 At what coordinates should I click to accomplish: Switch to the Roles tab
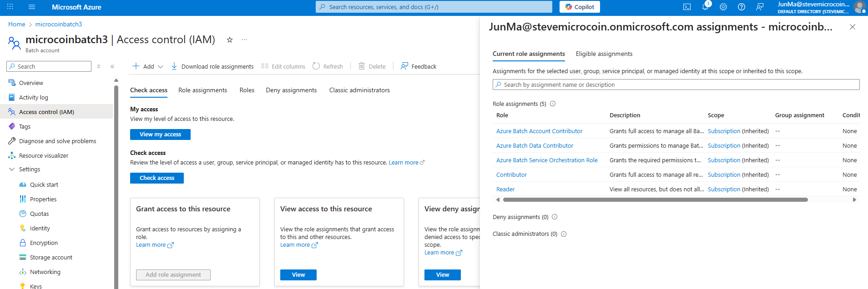coord(247,90)
